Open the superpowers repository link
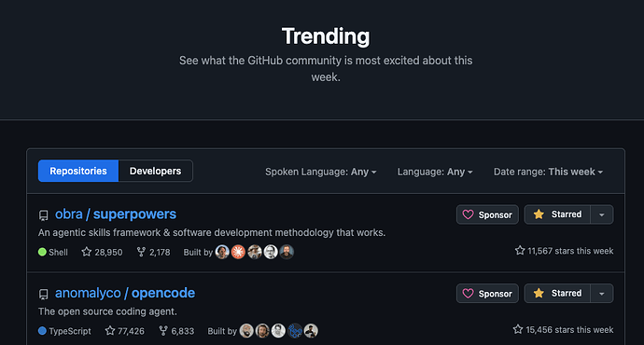The width and height of the screenshot is (644, 345). coord(116,214)
